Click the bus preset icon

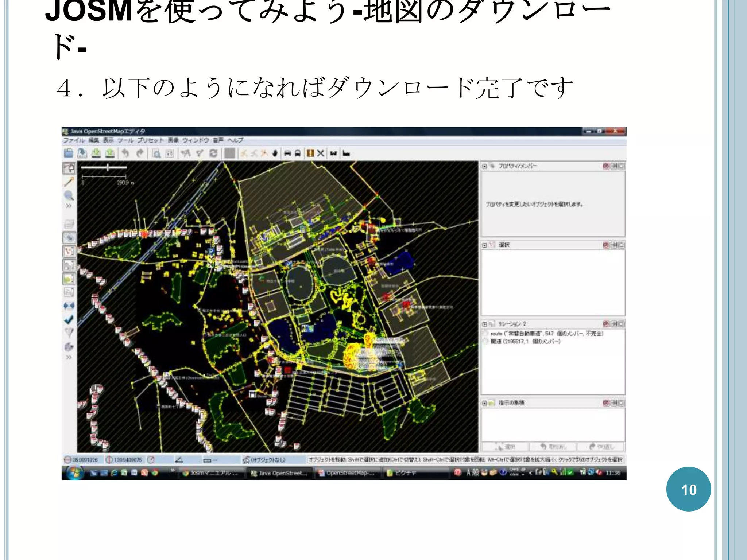click(x=298, y=153)
